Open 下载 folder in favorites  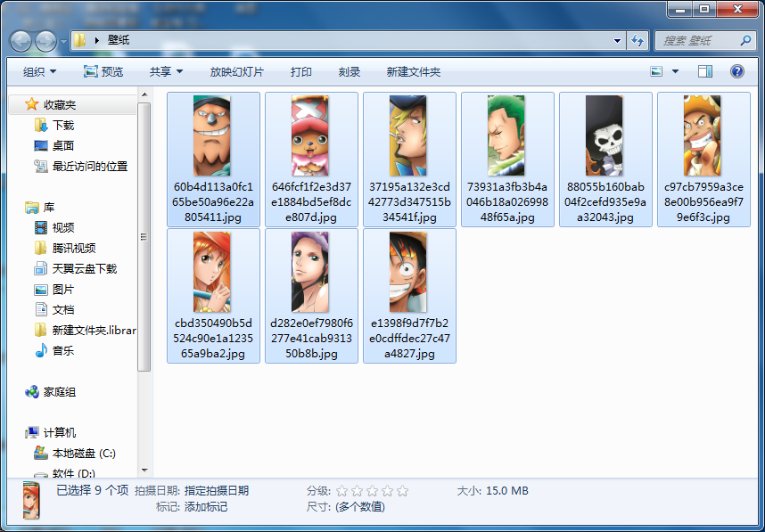click(x=63, y=126)
